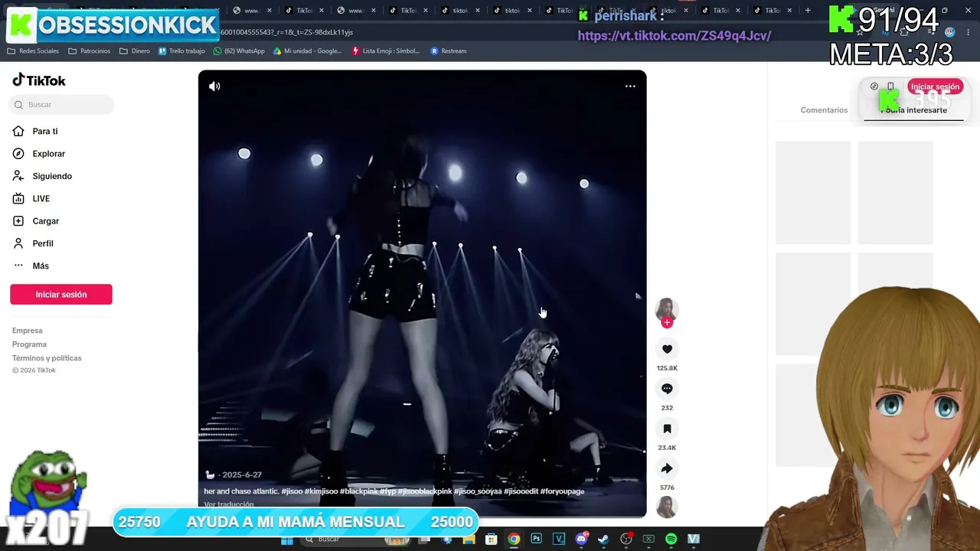Open the creator's profile avatar beside the video

click(x=667, y=308)
